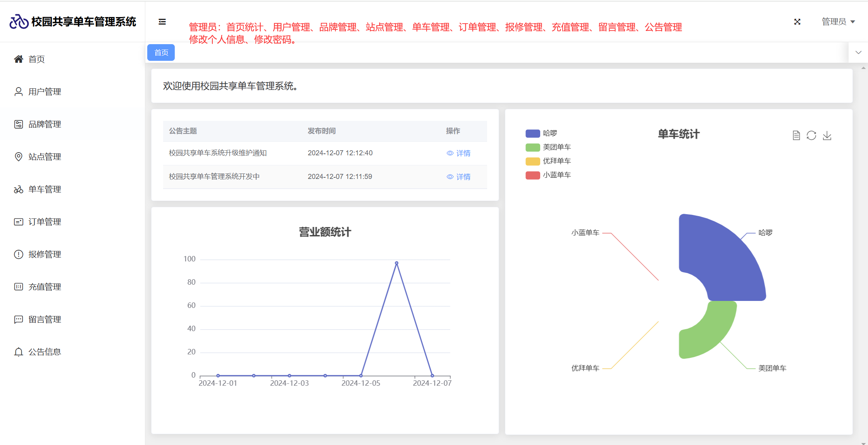Expand the tabs chevron dropdown at right
The image size is (868, 445).
pyautogui.click(x=858, y=53)
